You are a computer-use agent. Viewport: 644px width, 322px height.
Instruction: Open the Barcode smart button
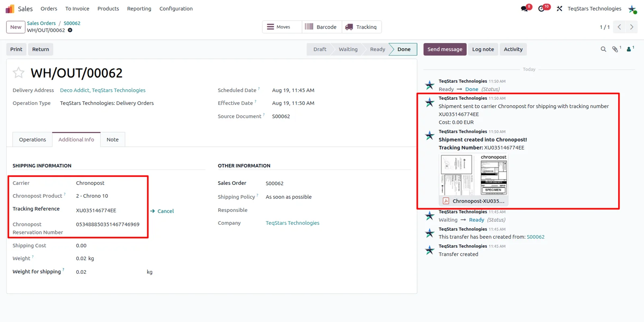pyautogui.click(x=321, y=27)
